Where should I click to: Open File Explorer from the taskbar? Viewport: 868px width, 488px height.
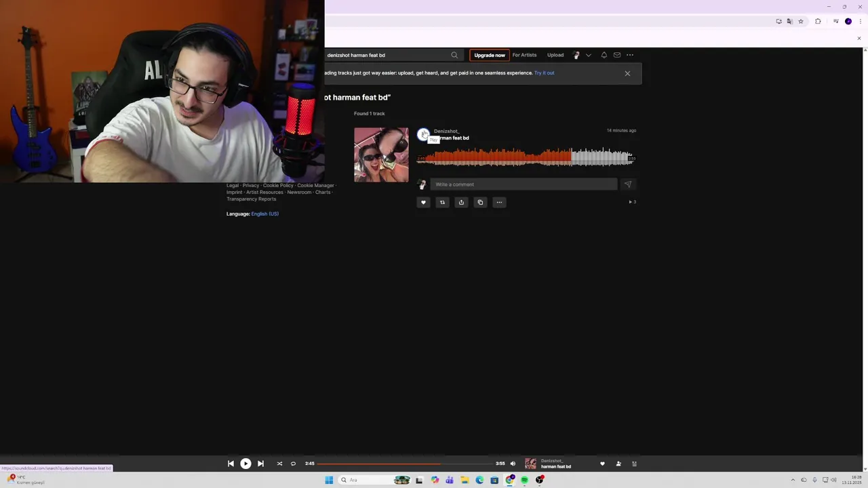(x=465, y=480)
